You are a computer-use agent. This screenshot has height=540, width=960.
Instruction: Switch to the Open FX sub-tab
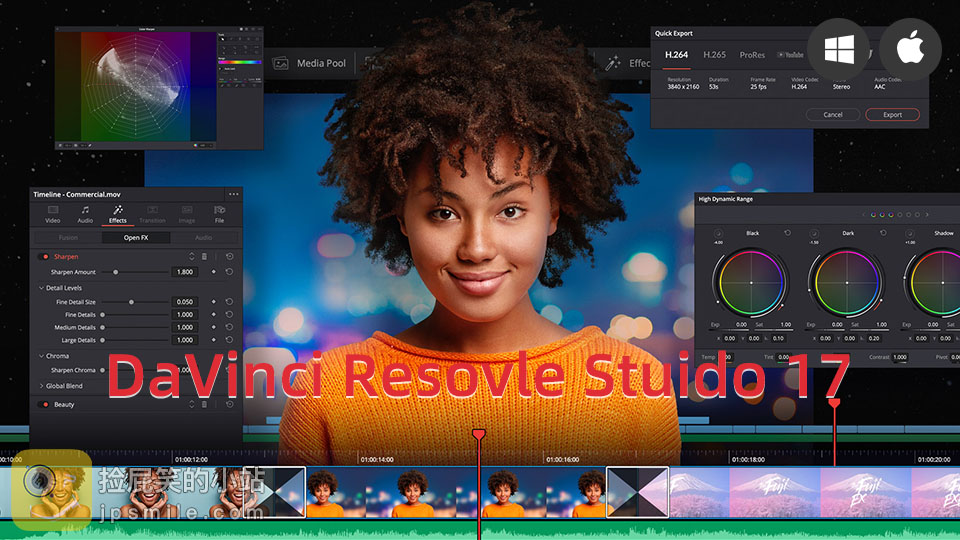[136, 238]
